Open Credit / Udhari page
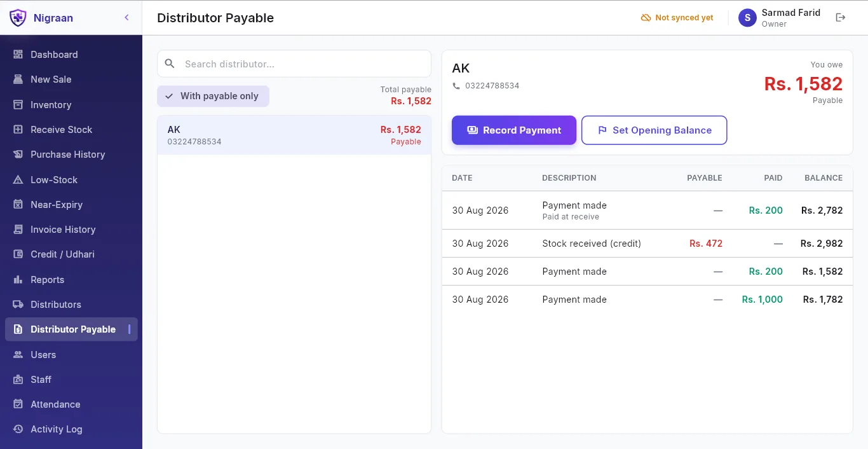 click(x=71, y=254)
